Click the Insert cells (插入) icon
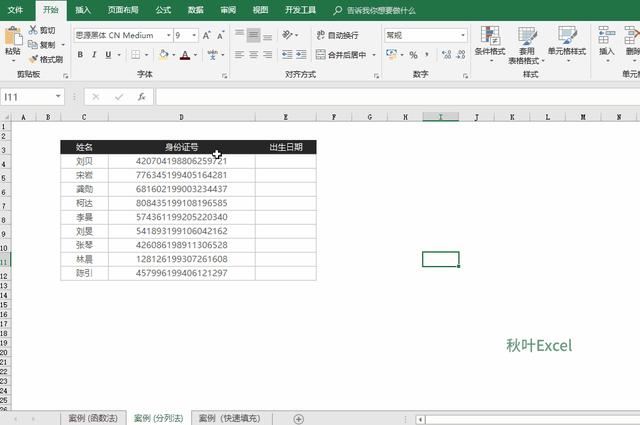This screenshot has width=640, height=425. pyautogui.click(x=607, y=35)
